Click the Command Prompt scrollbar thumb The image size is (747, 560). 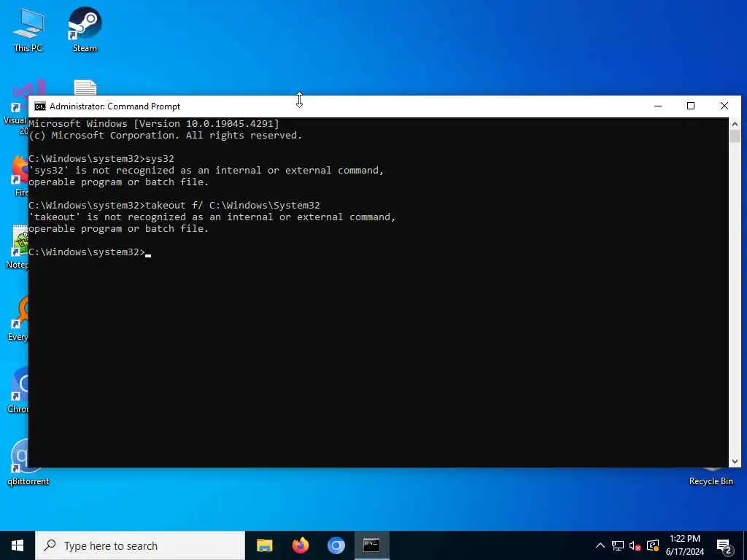tap(735, 136)
